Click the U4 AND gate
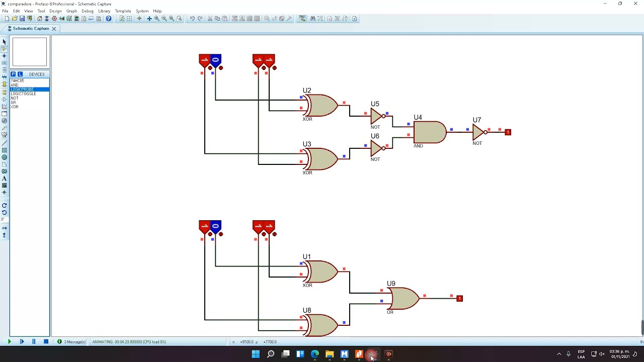This screenshot has width=644, height=362. (430, 133)
